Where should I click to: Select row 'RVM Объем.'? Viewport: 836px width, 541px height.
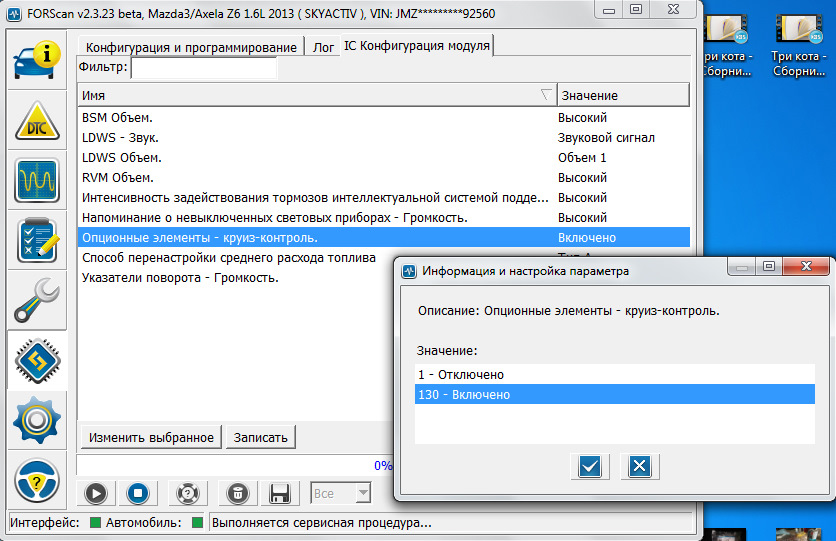(x=383, y=177)
